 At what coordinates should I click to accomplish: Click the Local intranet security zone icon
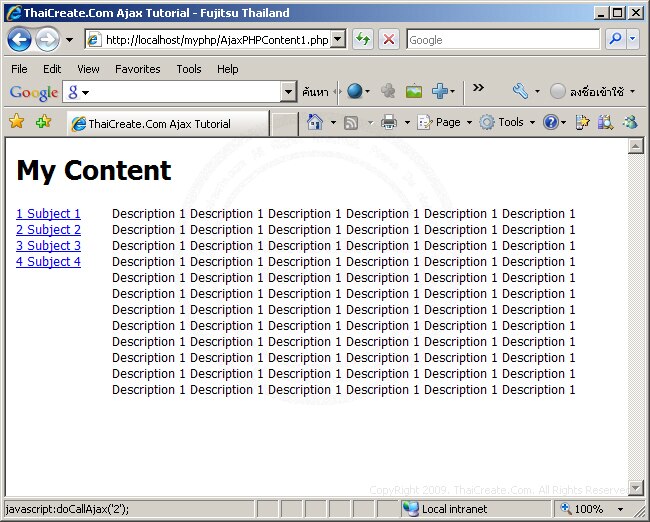(x=410, y=509)
